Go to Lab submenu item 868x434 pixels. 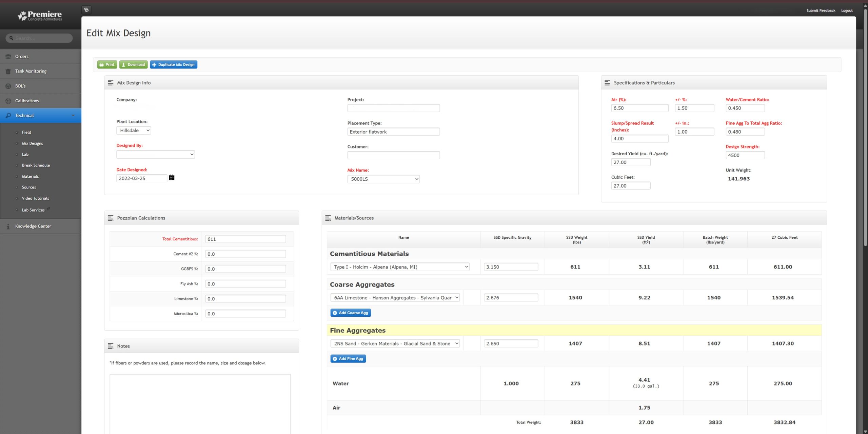[x=25, y=154]
